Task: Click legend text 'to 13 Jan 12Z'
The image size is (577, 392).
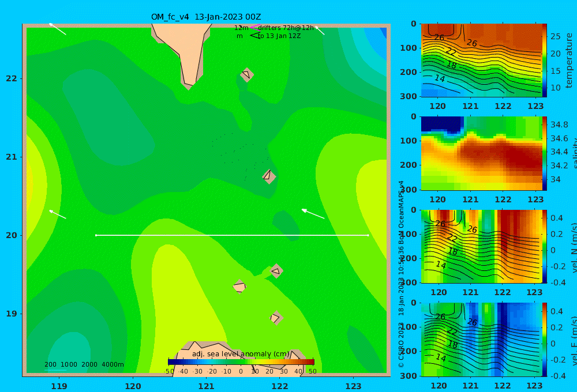Action: click(x=279, y=36)
